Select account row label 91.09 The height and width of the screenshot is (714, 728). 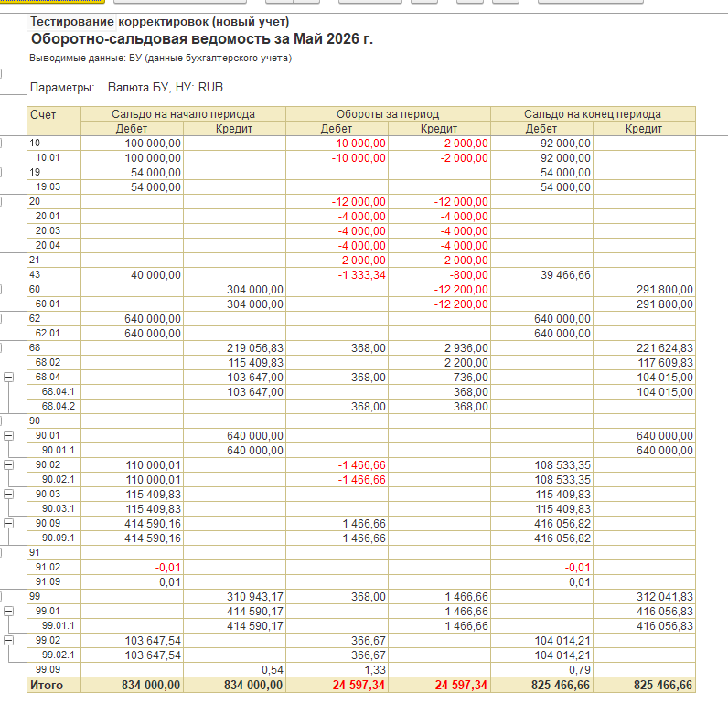coord(48,581)
